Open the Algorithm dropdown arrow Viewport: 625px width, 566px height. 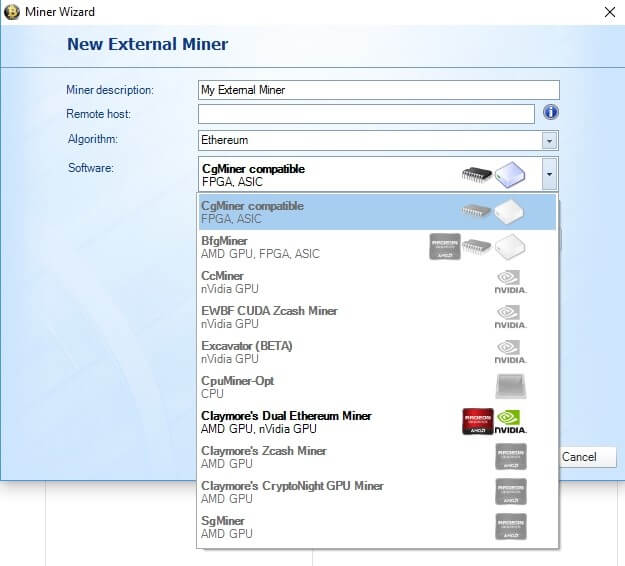549,141
